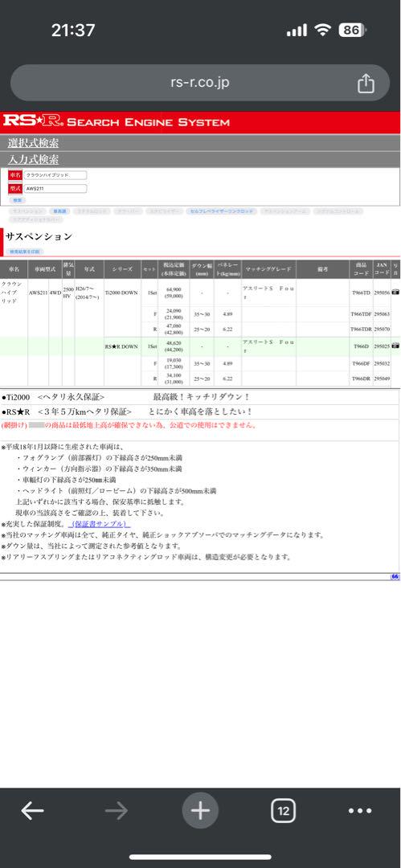Click the AWS211 vehicle model cell
Screen dimensions: 401x868
coord(39,291)
